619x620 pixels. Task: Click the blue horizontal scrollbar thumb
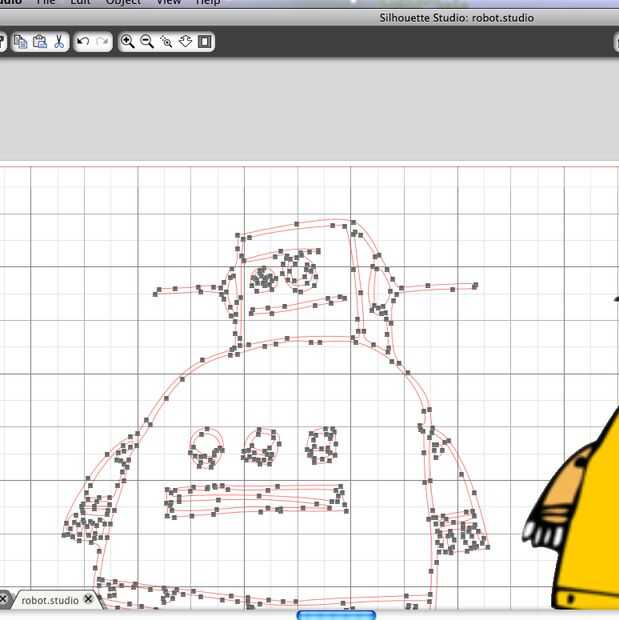click(336, 615)
